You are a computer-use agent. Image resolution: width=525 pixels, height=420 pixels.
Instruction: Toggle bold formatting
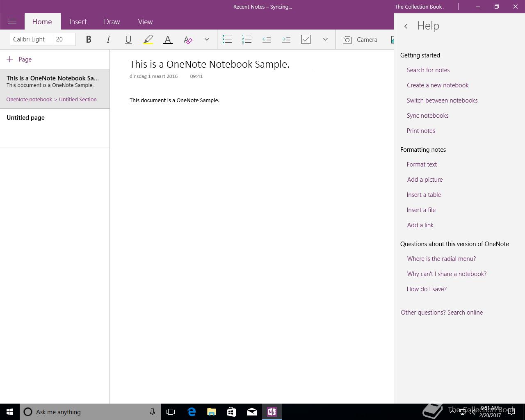coord(88,39)
